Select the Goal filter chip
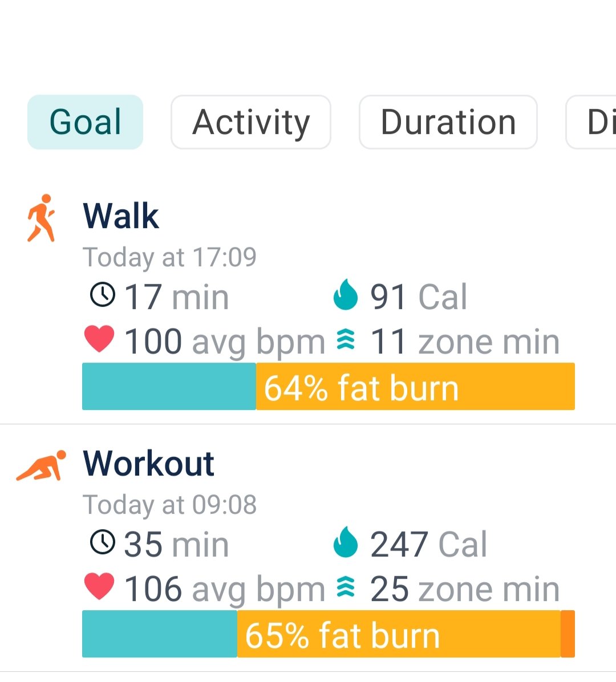 pyautogui.click(x=86, y=122)
